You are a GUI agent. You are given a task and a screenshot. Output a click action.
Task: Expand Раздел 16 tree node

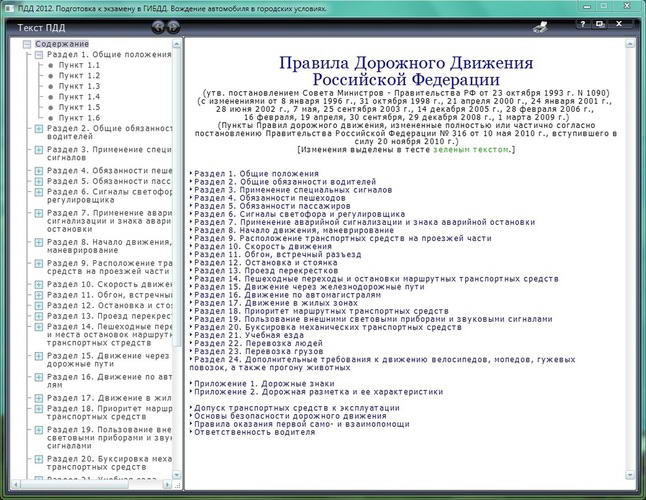click(x=39, y=377)
